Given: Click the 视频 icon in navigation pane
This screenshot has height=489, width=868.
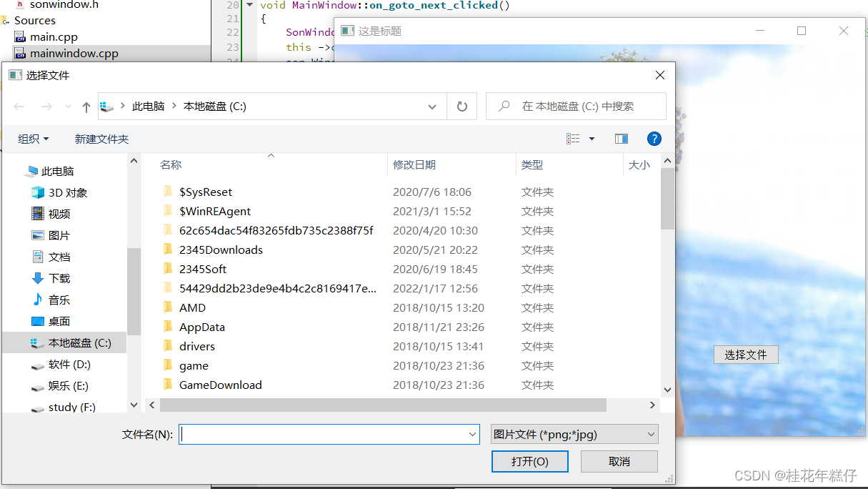Looking at the screenshot, I should (38, 214).
